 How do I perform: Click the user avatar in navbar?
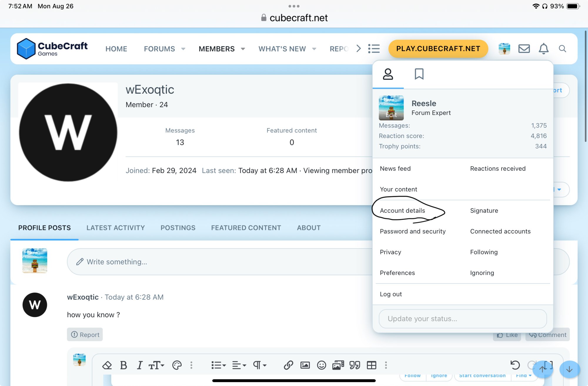tap(504, 49)
